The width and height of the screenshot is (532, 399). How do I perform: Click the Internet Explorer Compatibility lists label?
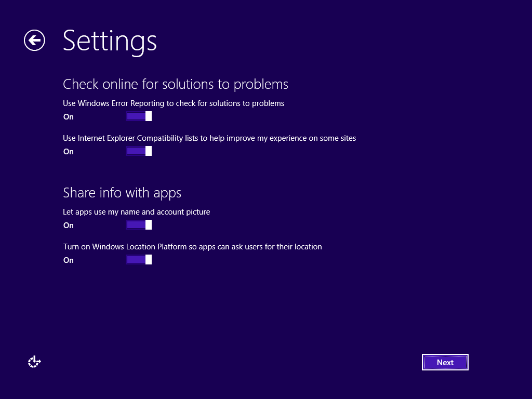coord(209,138)
